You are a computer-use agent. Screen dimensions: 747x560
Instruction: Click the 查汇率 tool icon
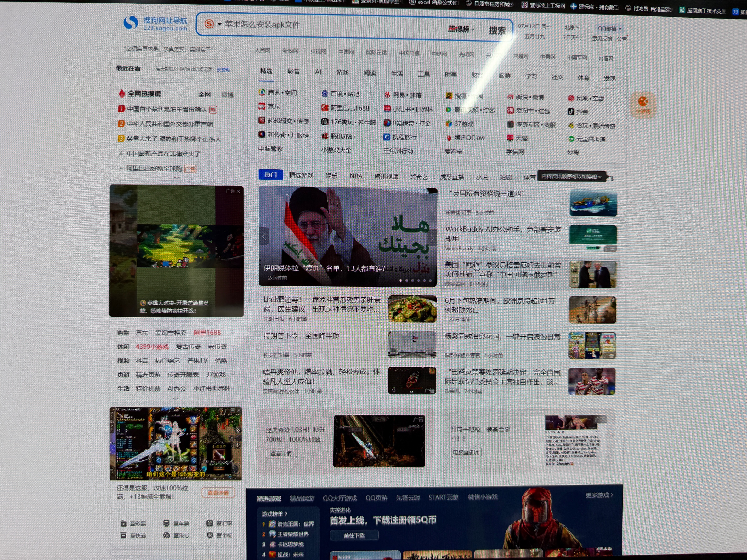pyautogui.click(x=210, y=523)
